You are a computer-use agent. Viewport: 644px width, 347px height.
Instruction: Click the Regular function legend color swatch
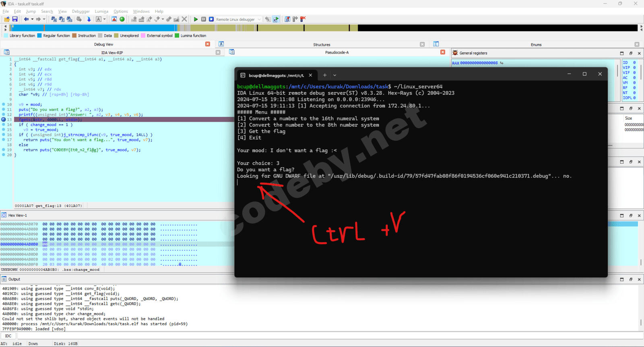click(x=39, y=35)
